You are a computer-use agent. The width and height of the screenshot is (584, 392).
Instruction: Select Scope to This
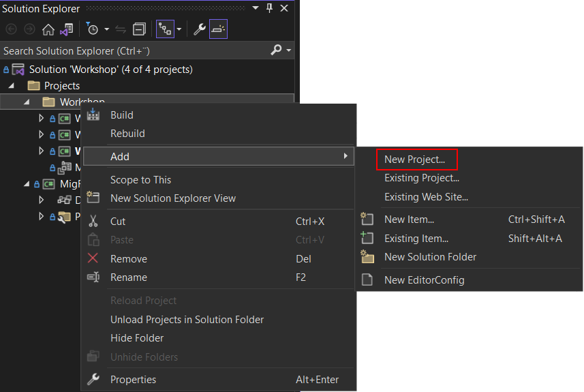pos(218,179)
